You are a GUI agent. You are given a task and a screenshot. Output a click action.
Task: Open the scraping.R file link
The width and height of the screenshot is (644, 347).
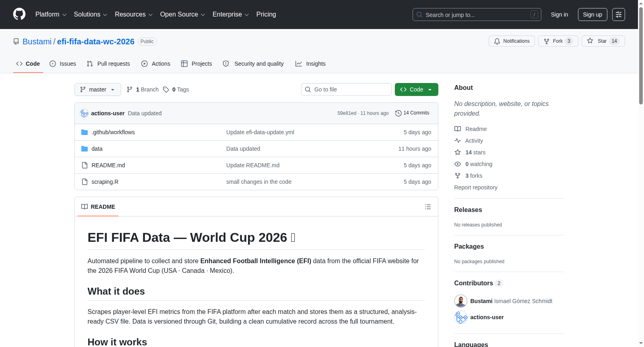[x=105, y=182]
